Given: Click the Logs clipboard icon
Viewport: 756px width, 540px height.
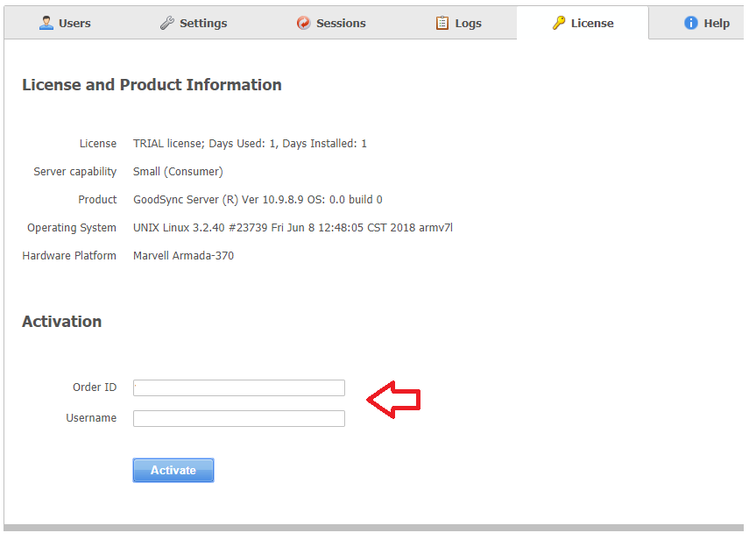Looking at the screenshot, I should click(442, 23).
